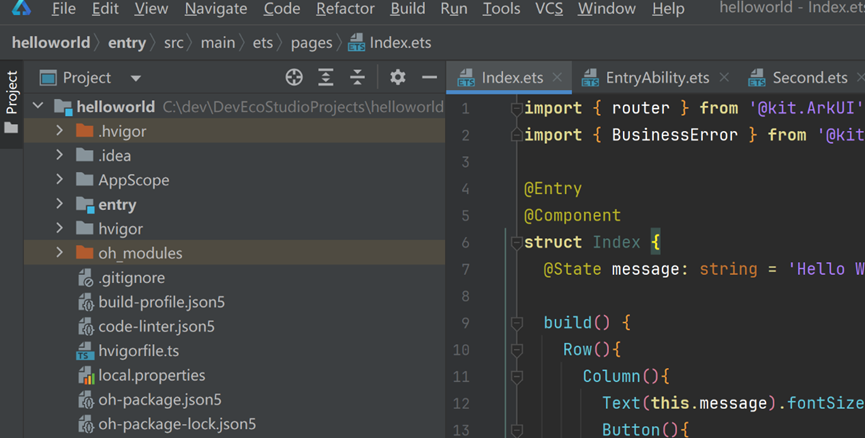Viewport: 865px width, 438px height.
Task: Click the code-linter.json5 file icon
Action: 86,327
